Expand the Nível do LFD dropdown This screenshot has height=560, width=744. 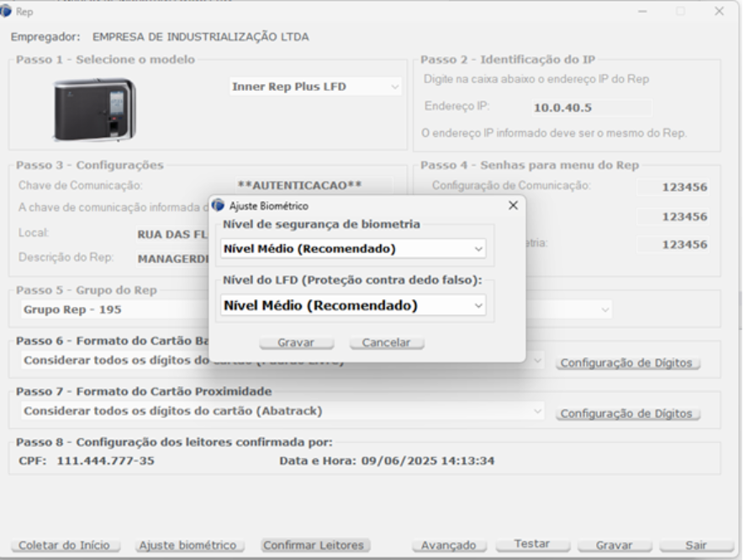(x=354, y=305)
